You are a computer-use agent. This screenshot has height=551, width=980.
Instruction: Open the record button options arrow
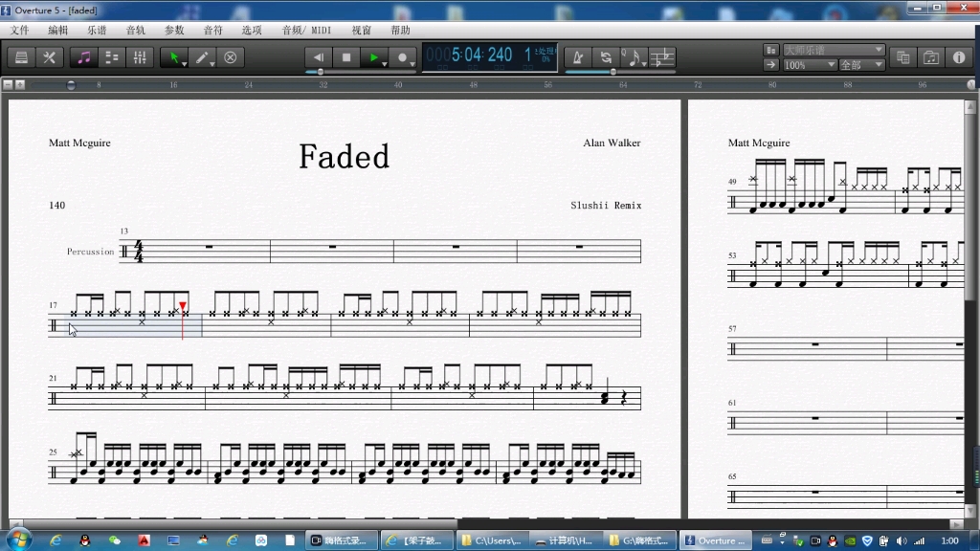tap(412, 64)
